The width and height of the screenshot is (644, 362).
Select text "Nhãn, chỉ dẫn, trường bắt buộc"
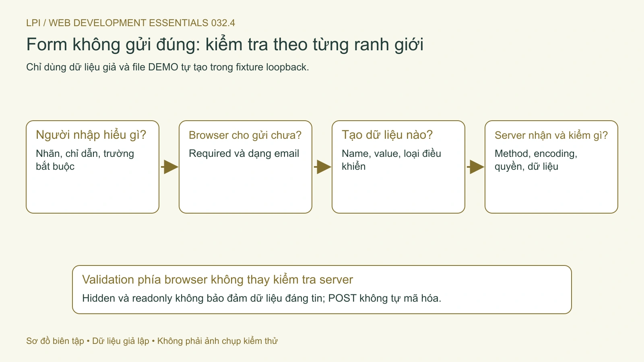[85, 160]
